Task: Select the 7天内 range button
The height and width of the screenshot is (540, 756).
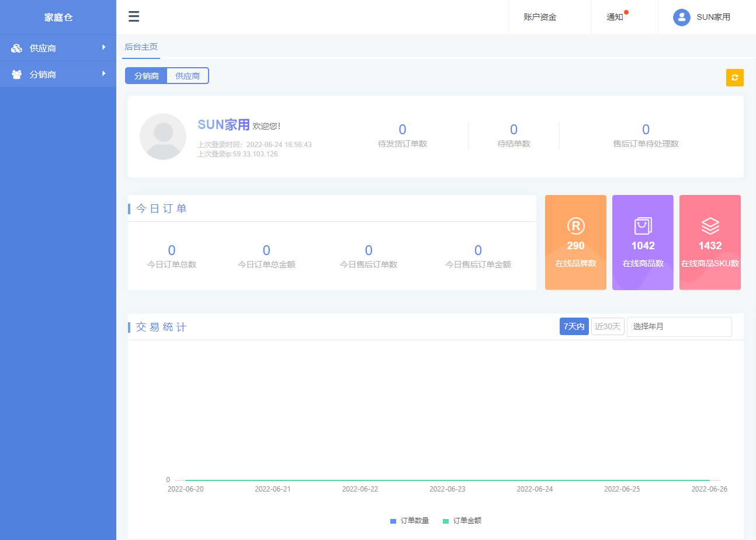Action: (574, 326)
